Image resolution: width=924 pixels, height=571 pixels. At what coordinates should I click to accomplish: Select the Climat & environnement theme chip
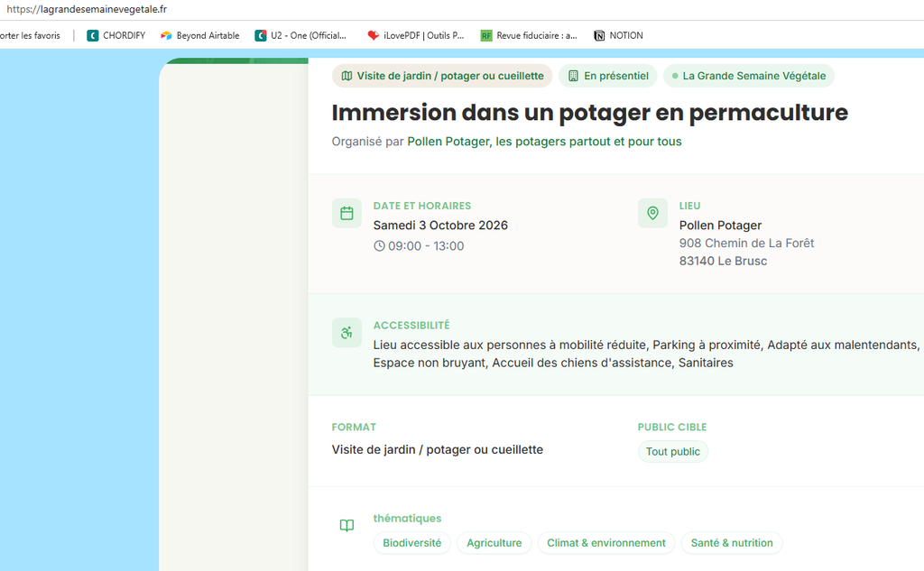606,543
